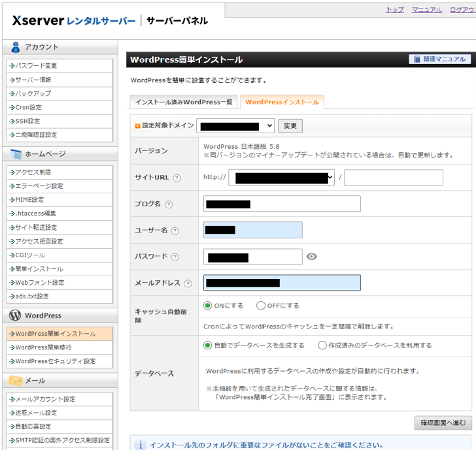Open 簡単インストール under ホームページ
This screenshot has width=476, height=450.
(59, 269)
